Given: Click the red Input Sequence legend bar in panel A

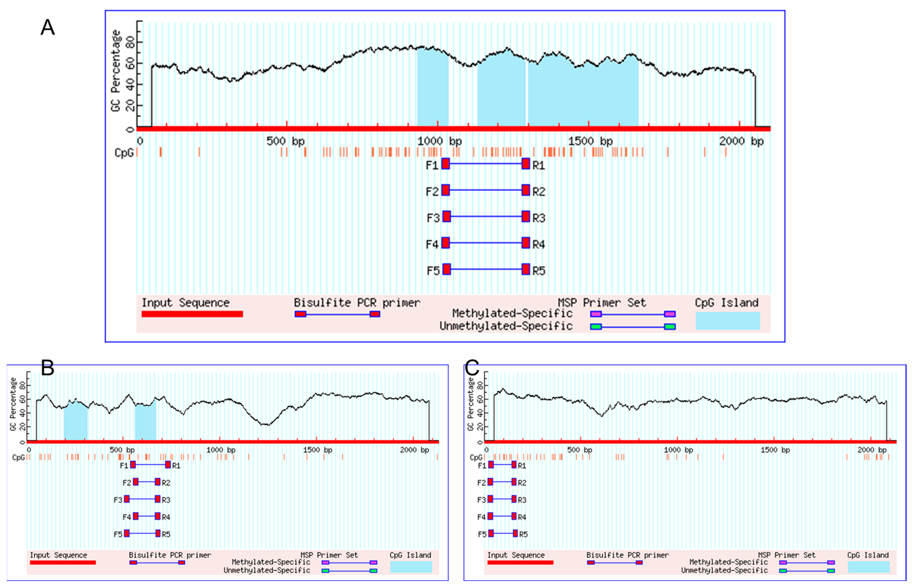Looking at the screenshot, I should [x=192, y=314].
